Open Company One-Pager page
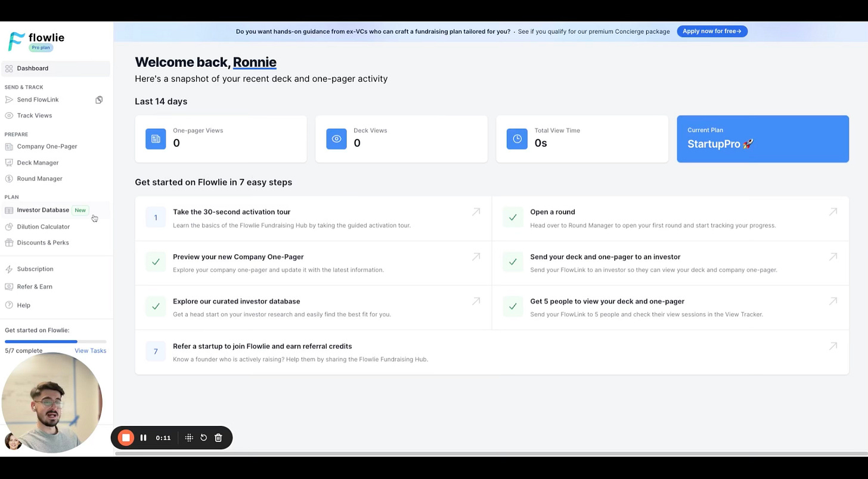The image size is (868, 479). coord(47,147)
